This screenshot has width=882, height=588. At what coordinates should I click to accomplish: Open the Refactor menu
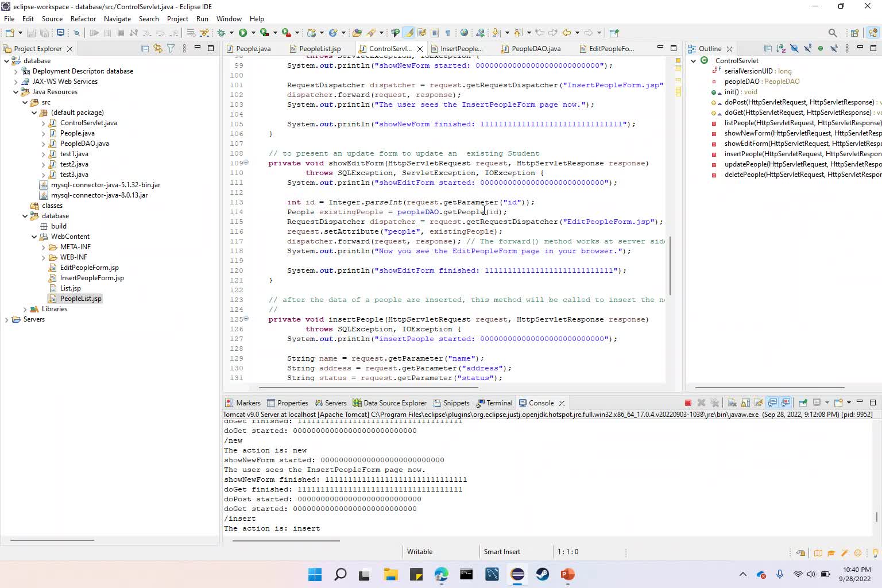tap(83, 18)
